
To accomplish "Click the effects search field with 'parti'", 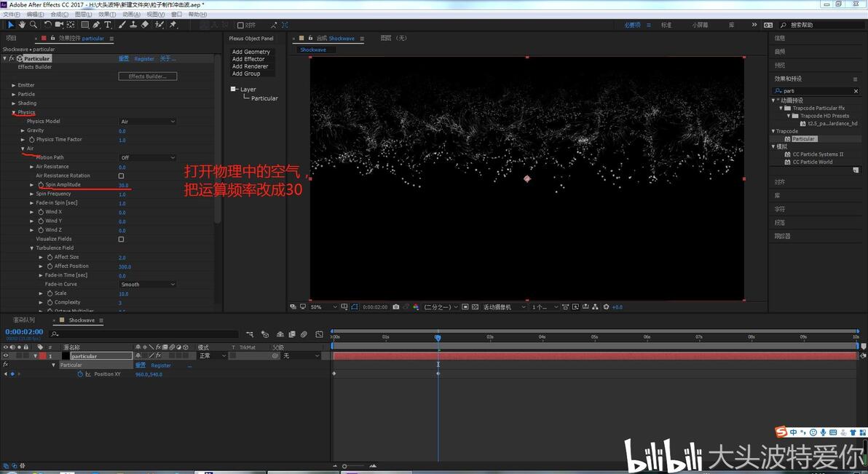I will pyautogui.click(x=816, y=91).
